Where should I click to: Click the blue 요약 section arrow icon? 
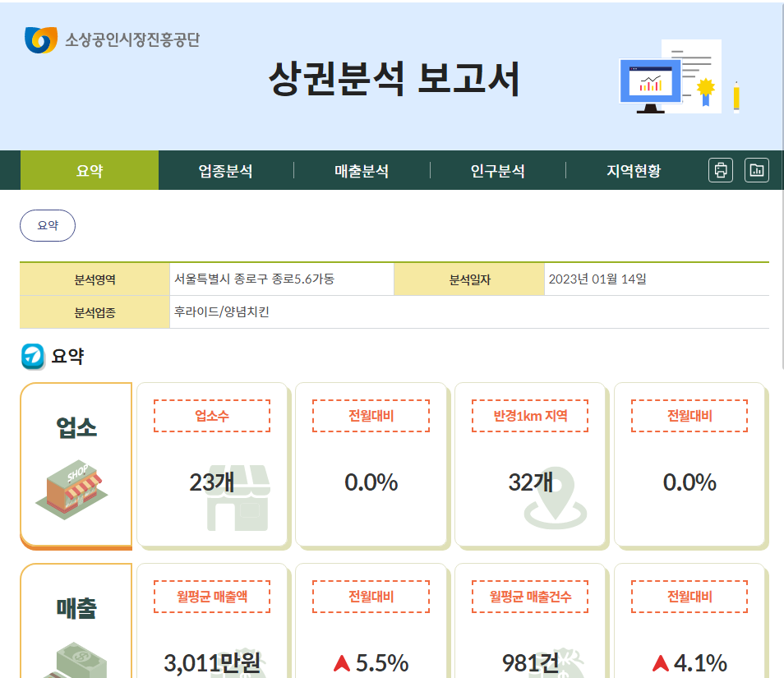[x=33, y=357]
